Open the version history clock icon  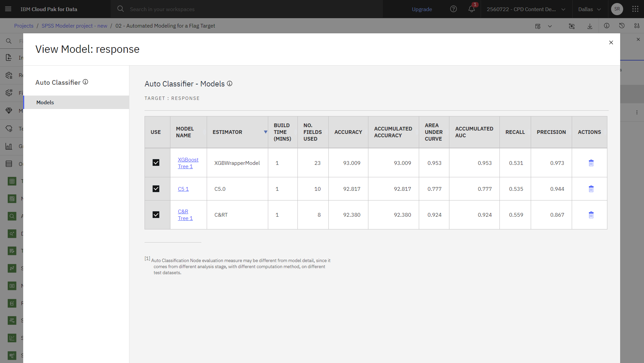[x=622, y=26]
